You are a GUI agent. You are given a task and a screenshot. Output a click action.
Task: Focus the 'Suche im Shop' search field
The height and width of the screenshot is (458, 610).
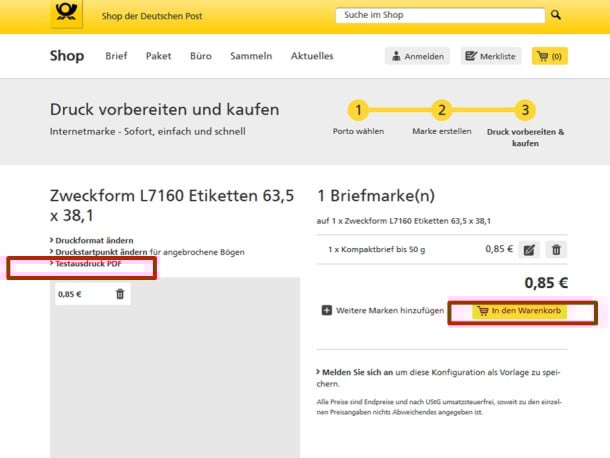pyautogui.click(x=440, y=15)
